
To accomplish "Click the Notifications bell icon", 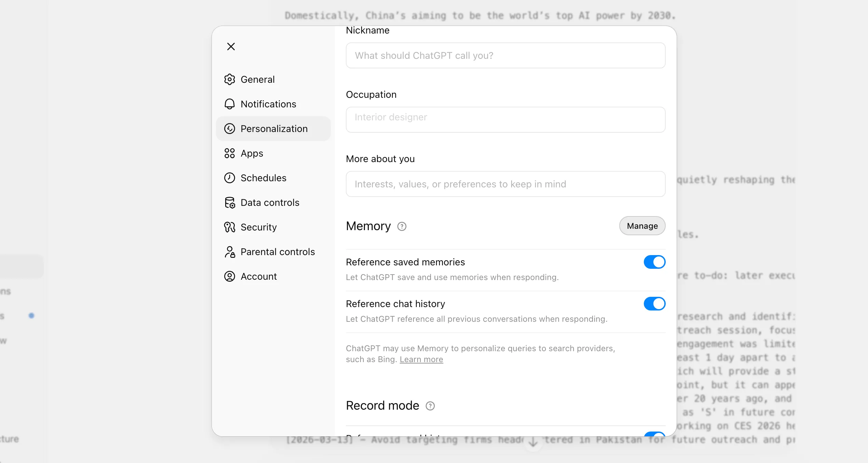I will click(x=230, y=104).
